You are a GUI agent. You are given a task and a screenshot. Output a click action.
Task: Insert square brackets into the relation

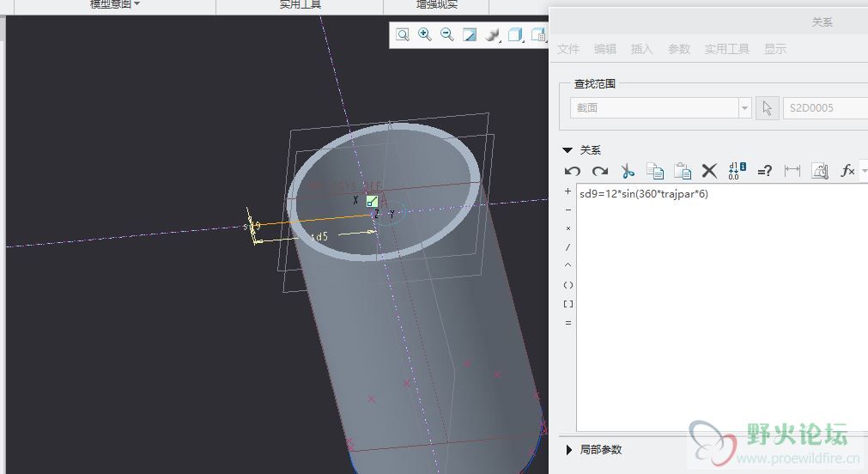tap(568, 304)
